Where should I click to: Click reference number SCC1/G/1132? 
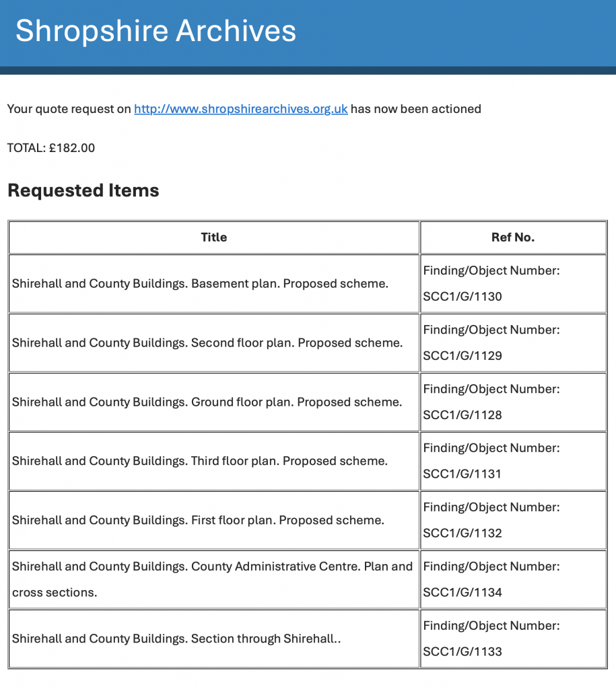pos(463,534)
